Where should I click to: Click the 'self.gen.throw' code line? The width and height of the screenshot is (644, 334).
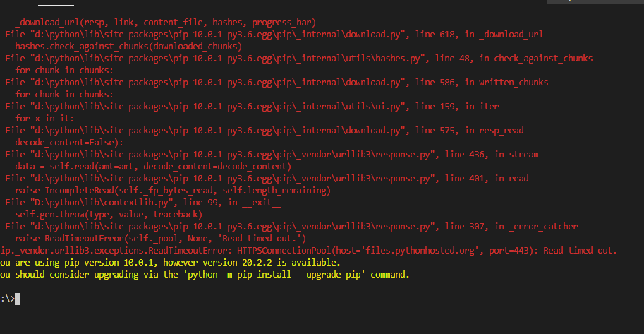109,215
